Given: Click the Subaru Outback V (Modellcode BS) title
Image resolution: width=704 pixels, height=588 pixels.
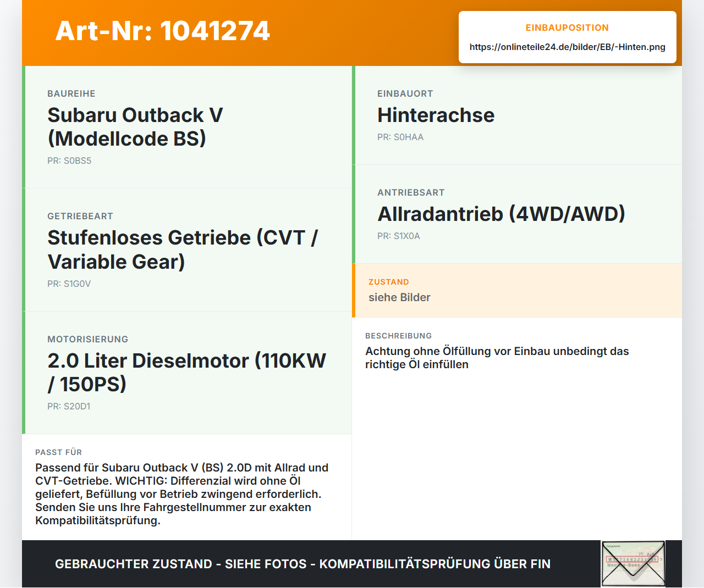Looking at the screenshot, I should tap(135, 127).
